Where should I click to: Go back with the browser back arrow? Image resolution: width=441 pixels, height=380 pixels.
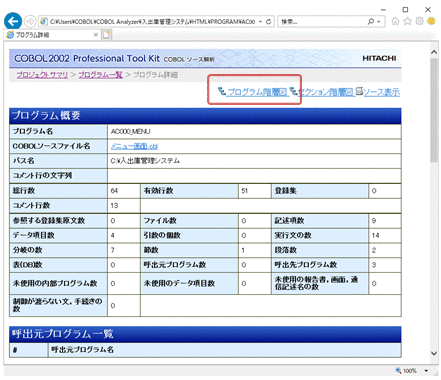pyautogui.click(x=13, y=21)
